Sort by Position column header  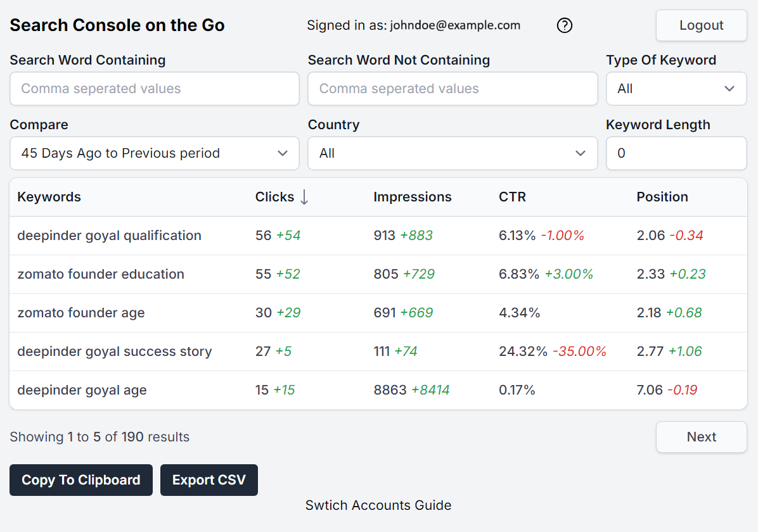click(x=662, y=197)
